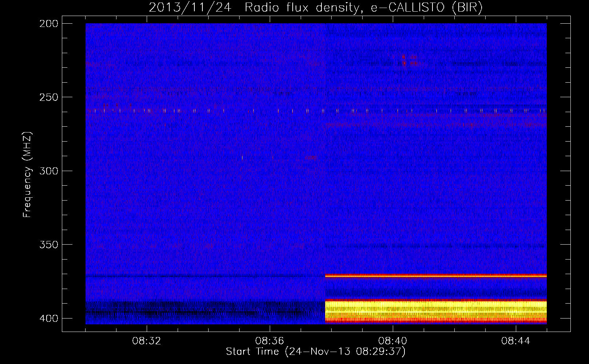Viewport: 589px width, 364px height.
Task: Click the 08:32 time tick label
Action: point(147,341)
